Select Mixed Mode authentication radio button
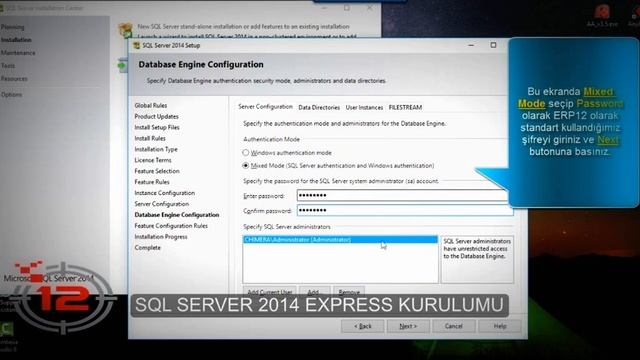 [246, 166]
